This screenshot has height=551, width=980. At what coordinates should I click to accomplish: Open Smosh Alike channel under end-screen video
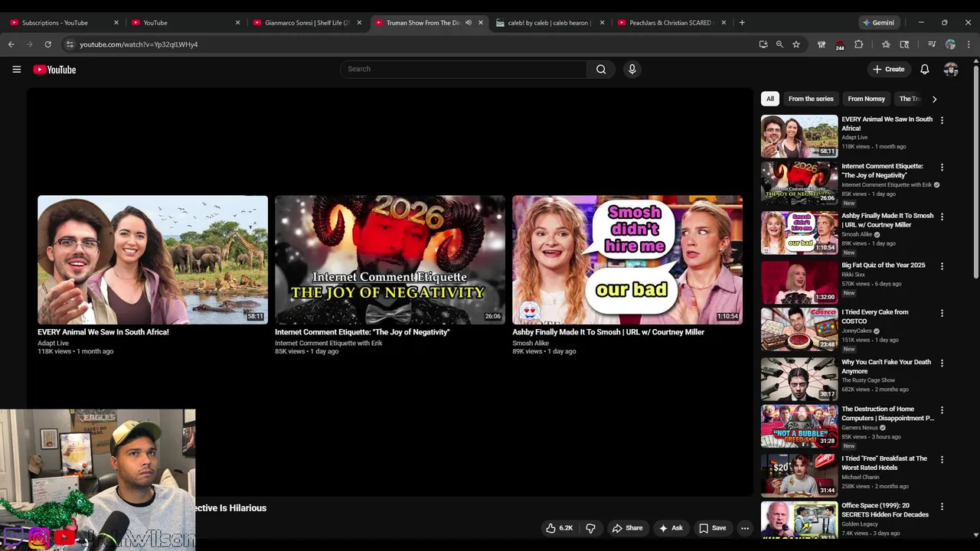pyautogui.click(x=531, y=343)
